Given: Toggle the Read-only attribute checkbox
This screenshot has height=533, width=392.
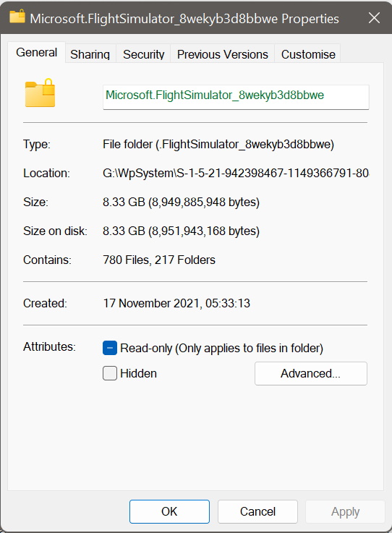Looking at the screenshot, I should point(110,348).
